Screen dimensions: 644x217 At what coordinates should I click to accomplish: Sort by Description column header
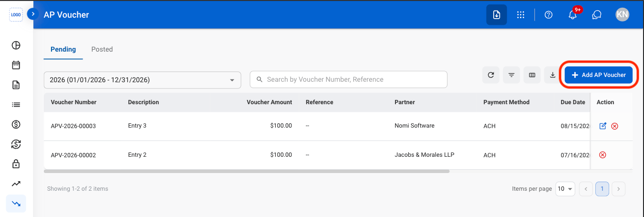coord(144,102)
